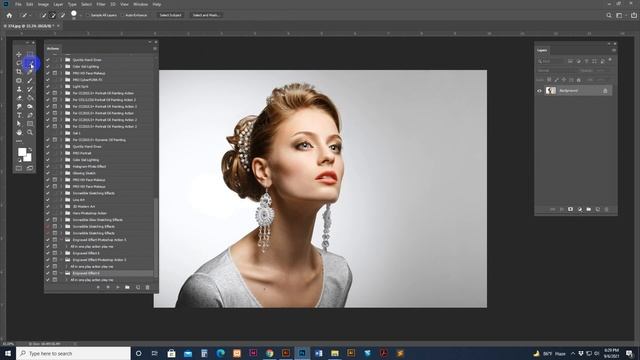640x360 pixels.
Task: Open Actions panel flyout menu icon
Action: click(x=155, y=49)
